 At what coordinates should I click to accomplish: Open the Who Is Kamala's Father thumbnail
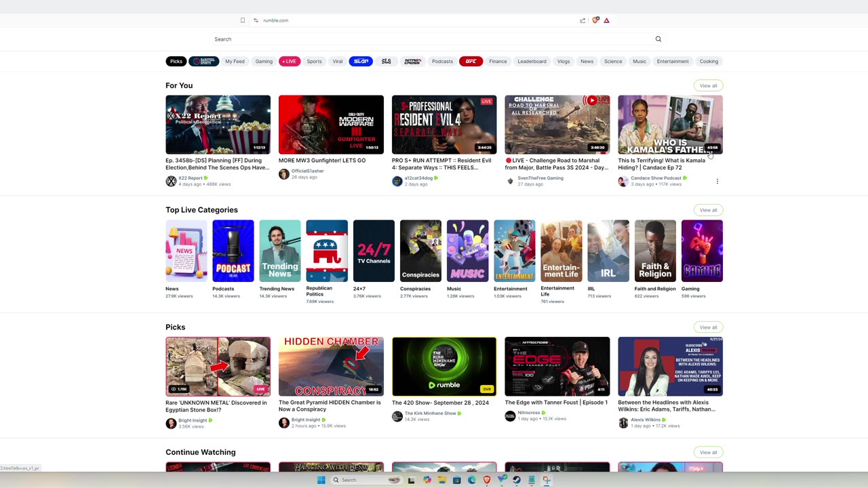670,125
